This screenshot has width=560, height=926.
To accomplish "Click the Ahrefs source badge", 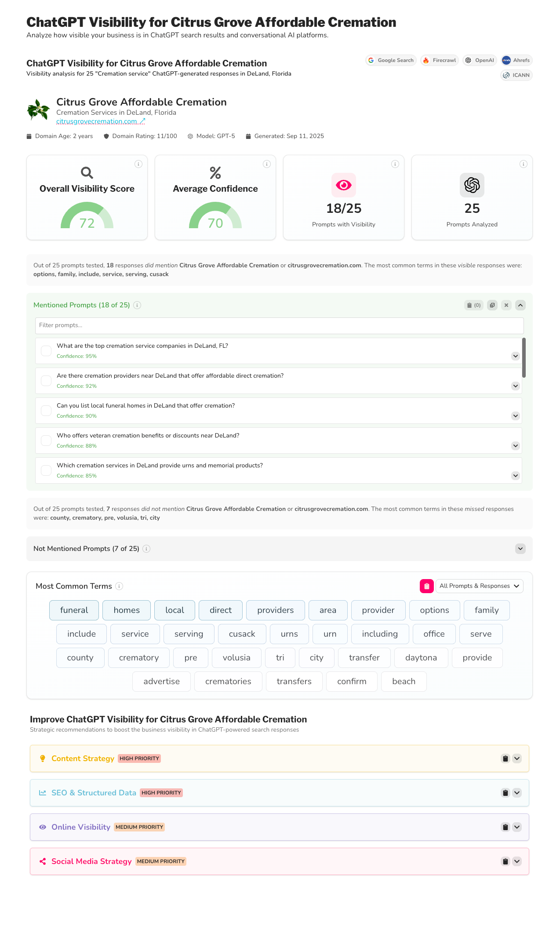I will (516, 60).
